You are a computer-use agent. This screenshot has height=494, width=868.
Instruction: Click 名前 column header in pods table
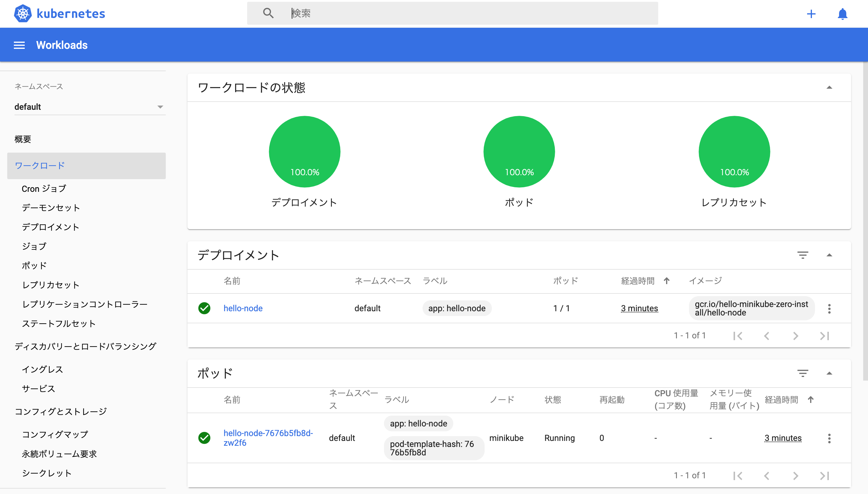(232, 399)
